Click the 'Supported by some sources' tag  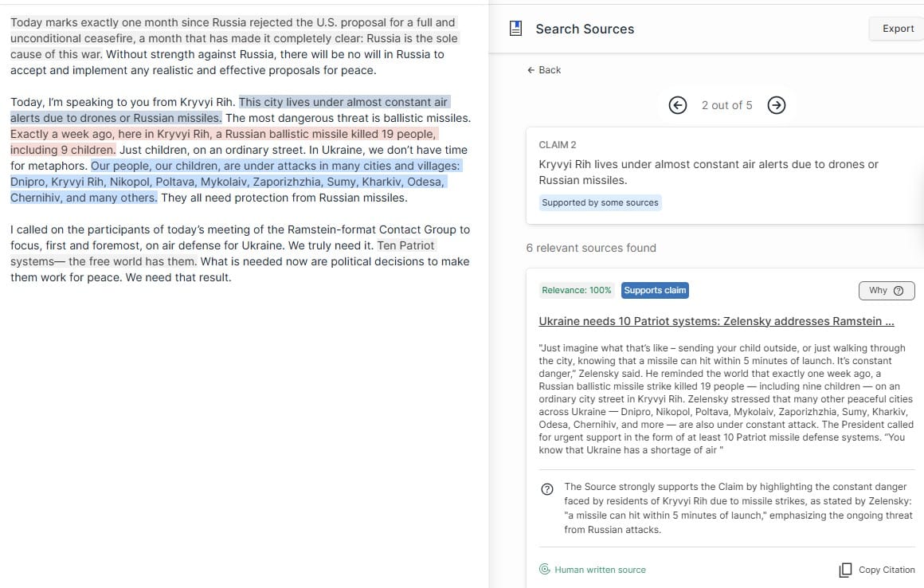(600, 202)
